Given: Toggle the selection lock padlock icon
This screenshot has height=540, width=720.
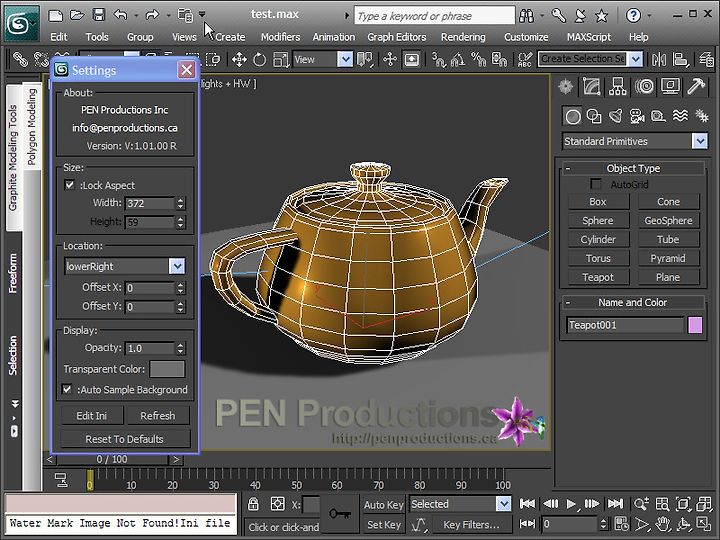Looking at the screenshot, I should [253, 504].
